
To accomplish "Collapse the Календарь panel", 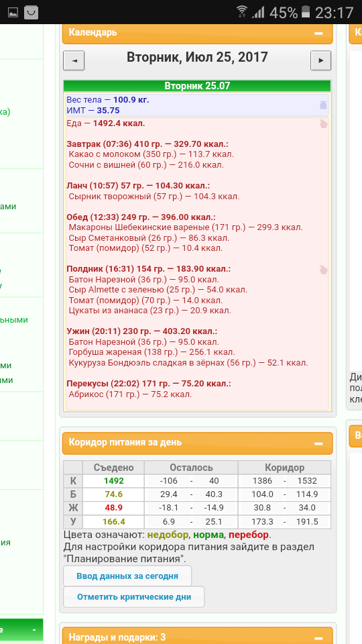I will pos(318,34).
